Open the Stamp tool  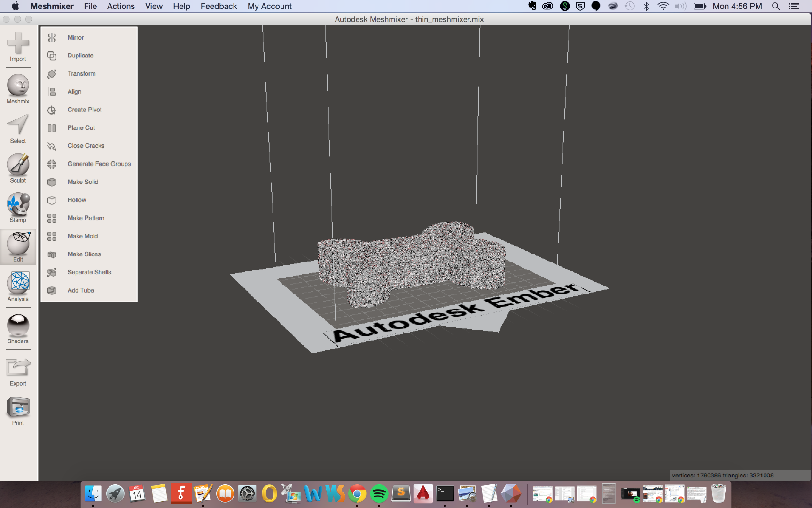coord(18,207)
